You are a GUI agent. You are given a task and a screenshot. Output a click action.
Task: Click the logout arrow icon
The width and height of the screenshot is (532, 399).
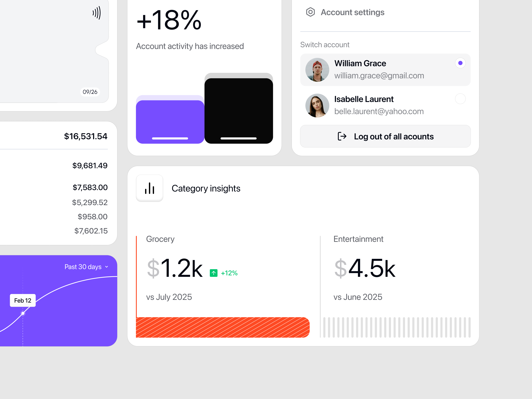point(342,136)
